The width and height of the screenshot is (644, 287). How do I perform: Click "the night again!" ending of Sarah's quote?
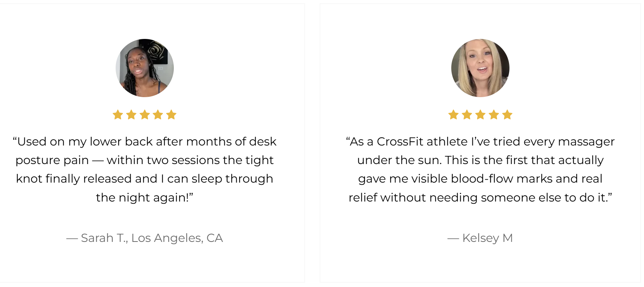tap(144, 198)
